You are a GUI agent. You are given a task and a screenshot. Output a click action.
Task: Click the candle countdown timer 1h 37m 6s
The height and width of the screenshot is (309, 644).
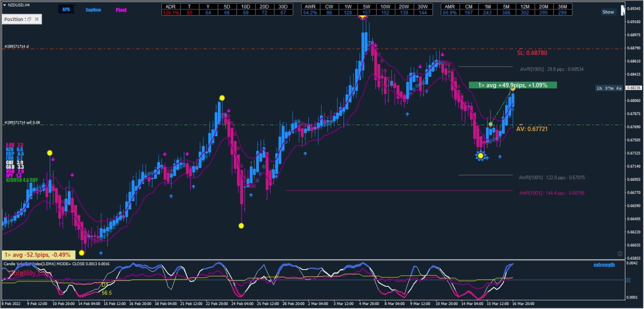click(x=609, y=88)
